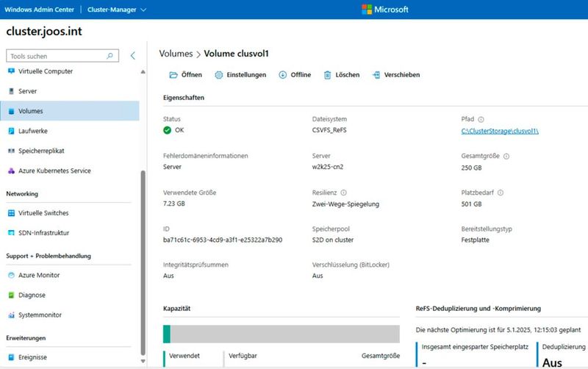Viewport: 588px width, 369px height.
Task: Click the Azure Monitor icon
Action: [x=11, y=275]
